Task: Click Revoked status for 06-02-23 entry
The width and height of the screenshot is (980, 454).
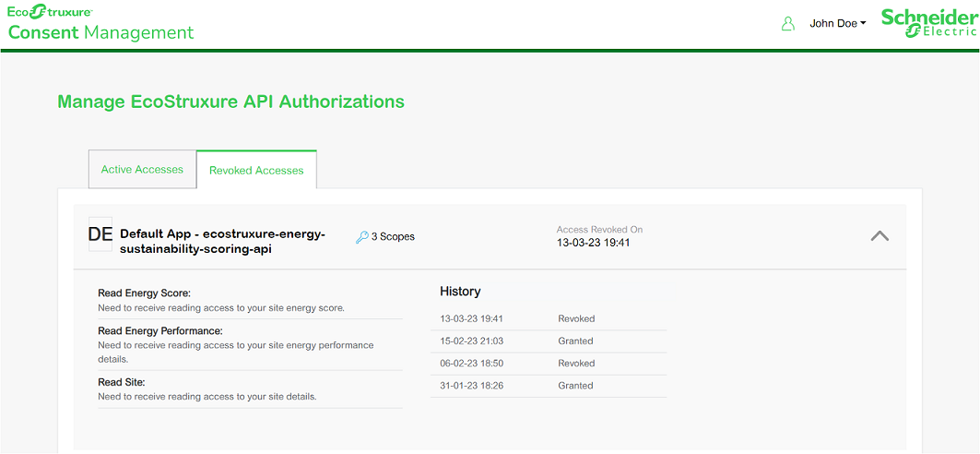Action: click(x=576, y=364)
